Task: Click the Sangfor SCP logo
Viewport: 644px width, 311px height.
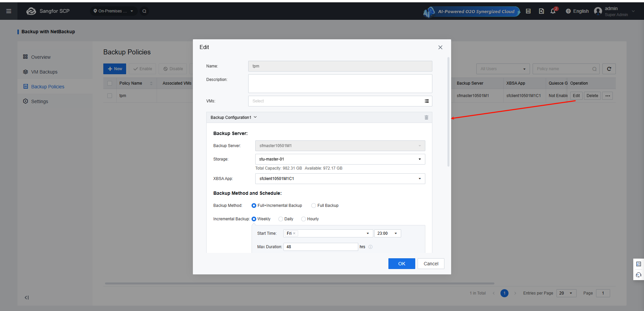Action: tap(48, 11)
